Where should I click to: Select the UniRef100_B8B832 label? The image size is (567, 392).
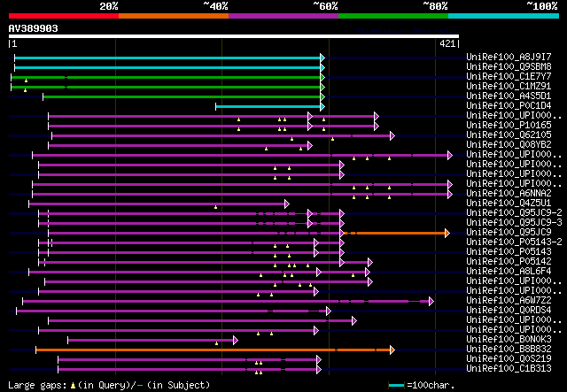509,350
